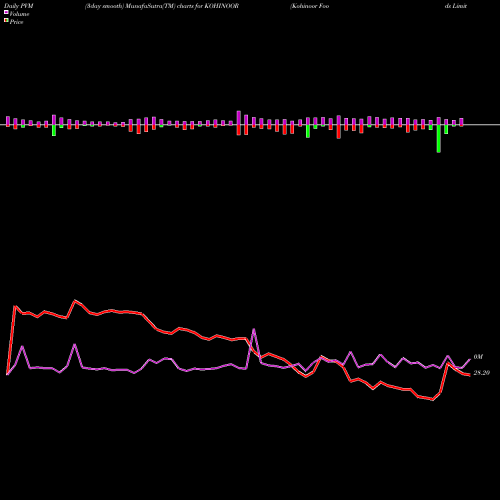Click the MunafaSutra charts for KOHINOOR heading

coord(162,6)
